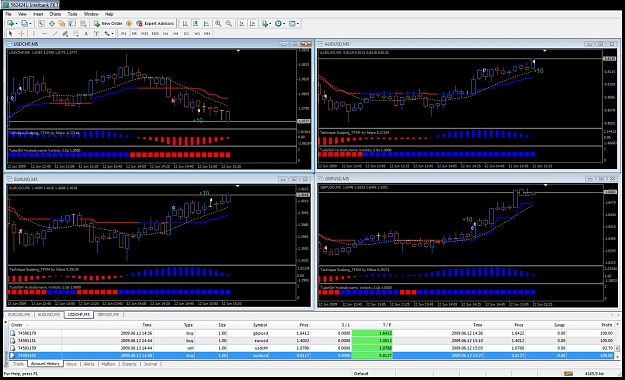Click the New Order button
Screen dimensions: 625x380
tap(108, 24)
